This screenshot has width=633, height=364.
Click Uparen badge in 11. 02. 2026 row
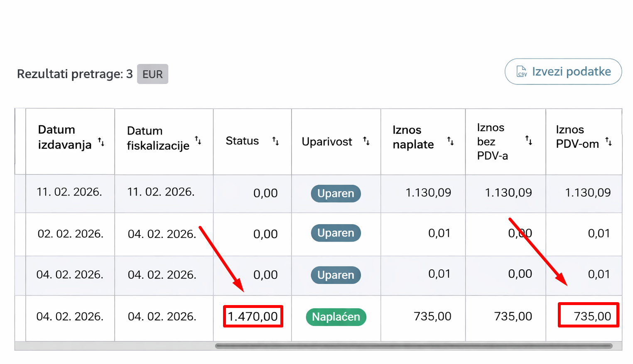[x=336, y=193]
